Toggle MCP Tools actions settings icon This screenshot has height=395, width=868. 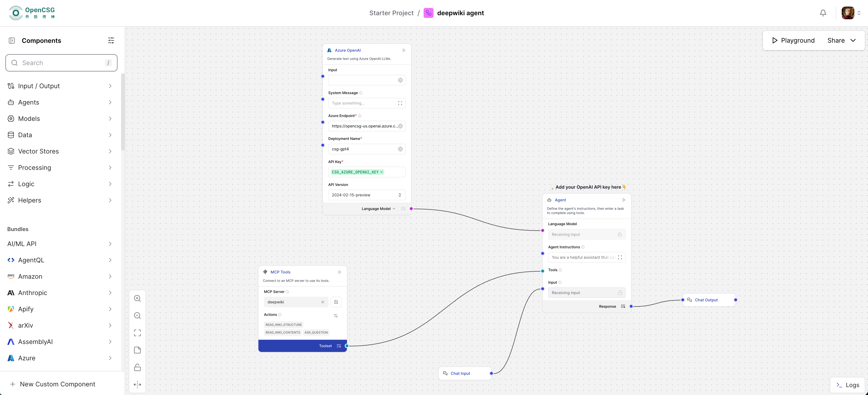point(336,316)
